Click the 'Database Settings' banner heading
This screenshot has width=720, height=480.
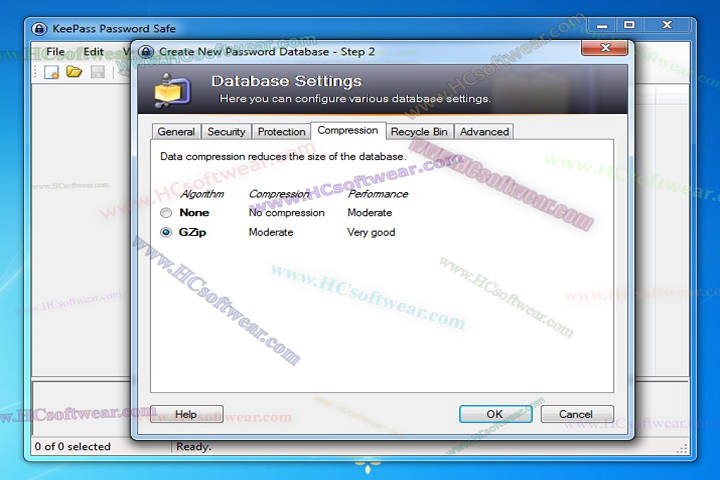287,81
